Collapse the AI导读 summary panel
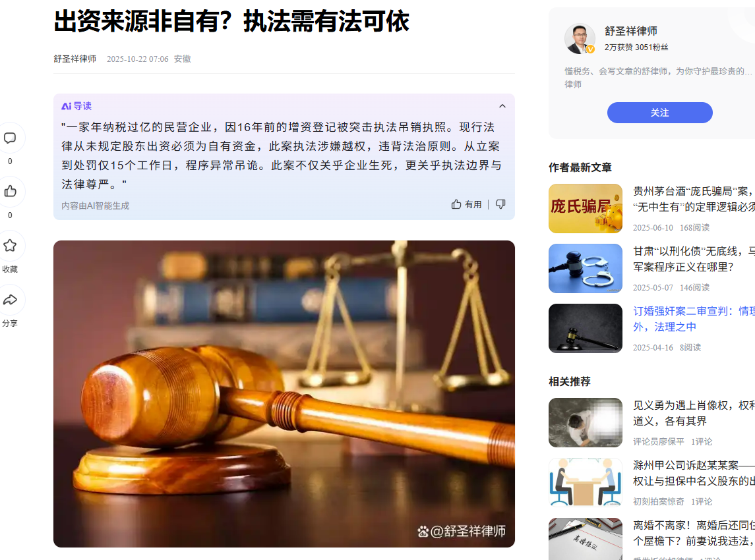 [x=502, y=106]
